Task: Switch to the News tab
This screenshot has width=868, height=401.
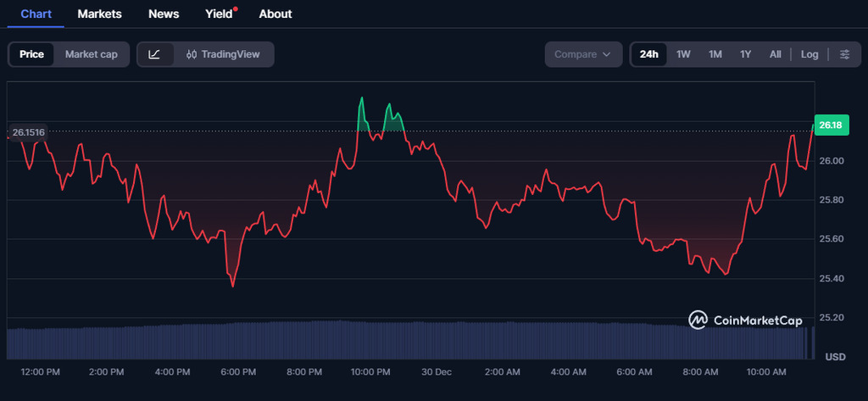Action: (x=164, y=14)
